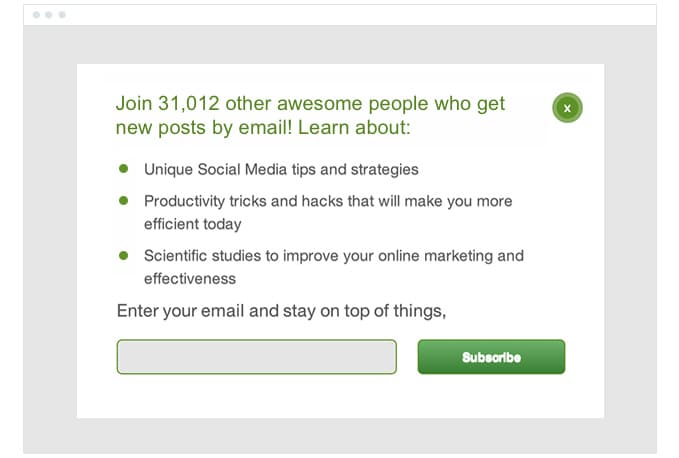The image size is (679, 458).
Task: Click the green bullet beside Social Media tips
Action: click(x=124, y=169)
